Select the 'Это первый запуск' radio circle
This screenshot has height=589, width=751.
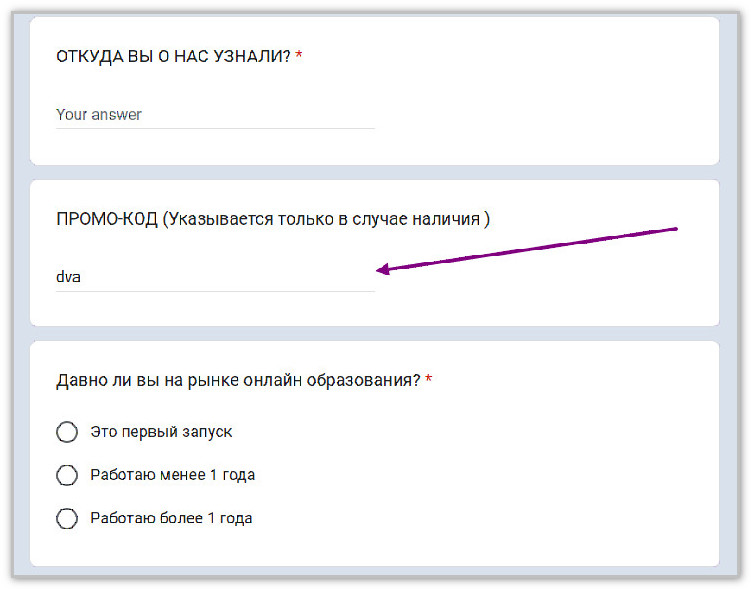[67, 432]
